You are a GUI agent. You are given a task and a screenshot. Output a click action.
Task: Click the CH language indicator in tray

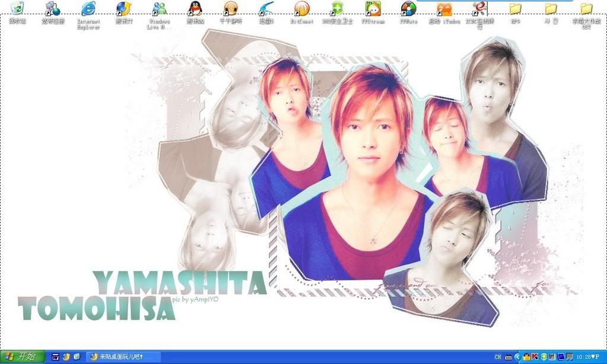click(x=497, y=357)
